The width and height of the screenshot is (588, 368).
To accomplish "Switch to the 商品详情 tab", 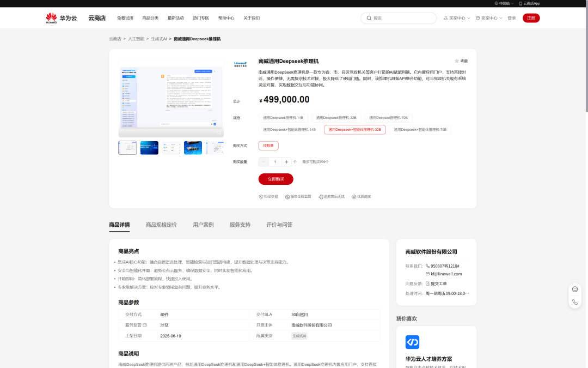I will [119, 225].
